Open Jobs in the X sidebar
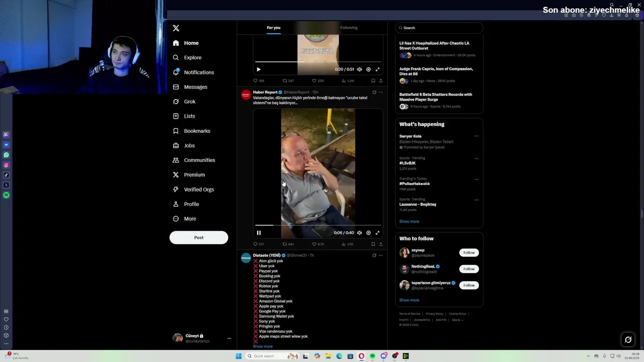 [183, 145]
